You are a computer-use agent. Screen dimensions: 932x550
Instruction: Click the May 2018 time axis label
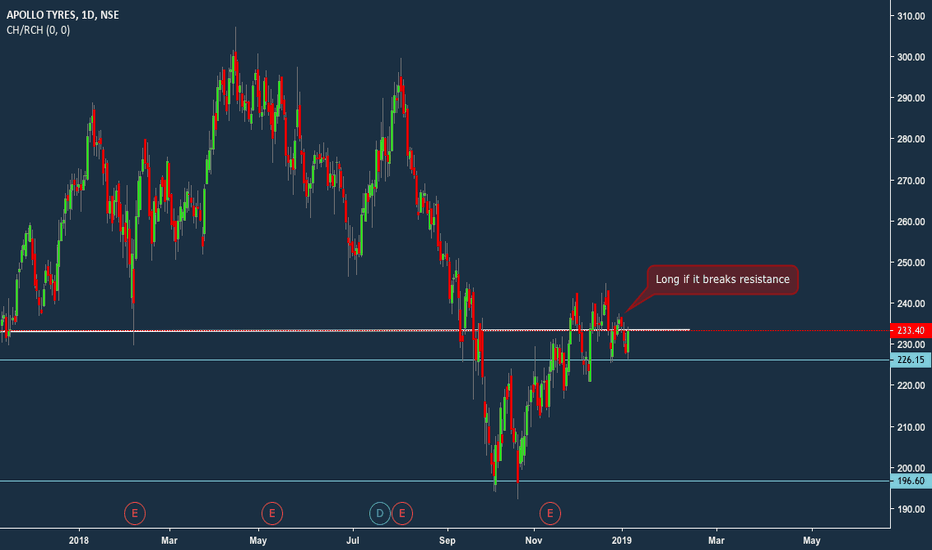tap(258, 540)
